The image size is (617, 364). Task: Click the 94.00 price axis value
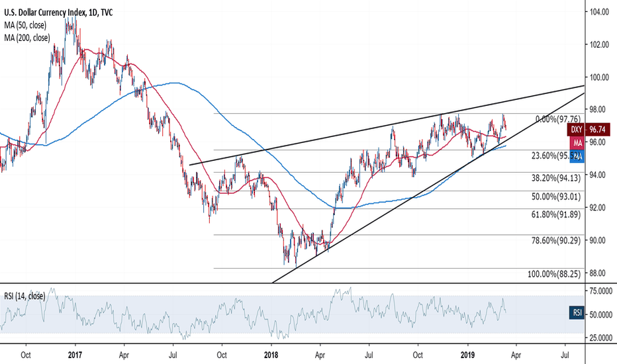[x=599, y=175]
